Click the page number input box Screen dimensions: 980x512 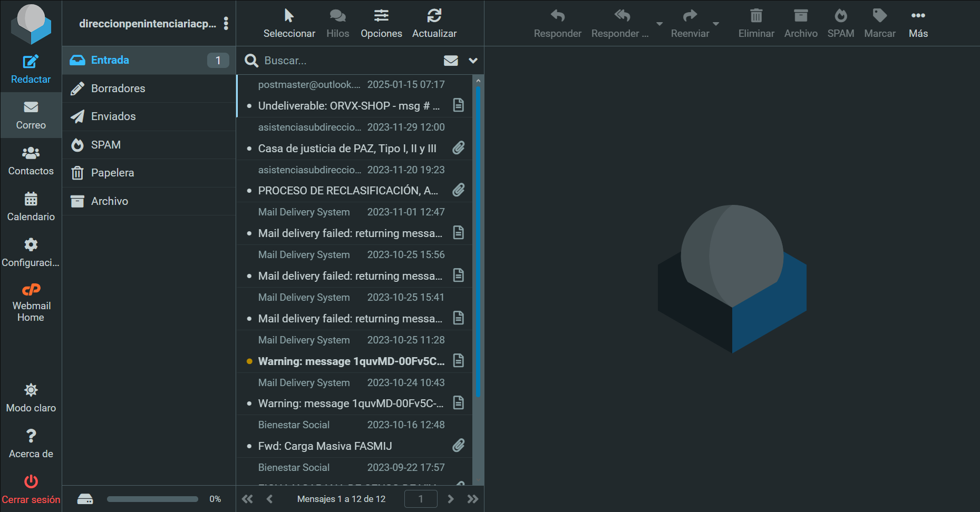[421, 499]
